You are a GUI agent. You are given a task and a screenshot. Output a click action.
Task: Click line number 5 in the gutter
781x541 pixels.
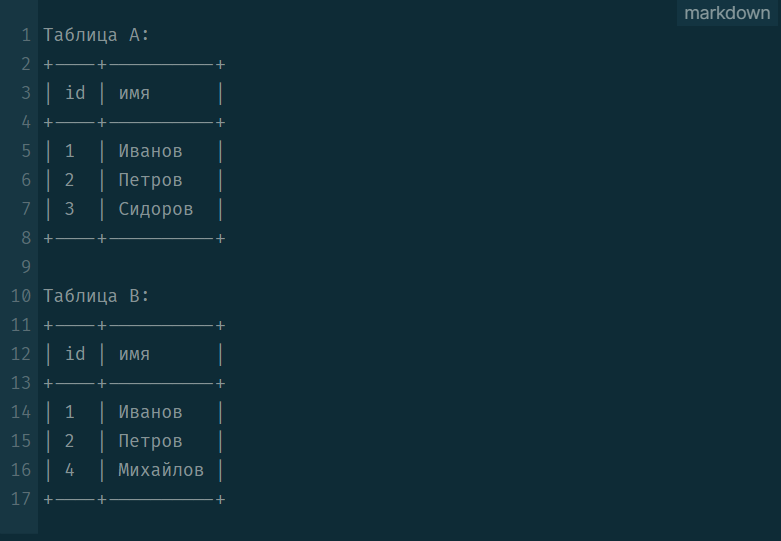point(27,151)
